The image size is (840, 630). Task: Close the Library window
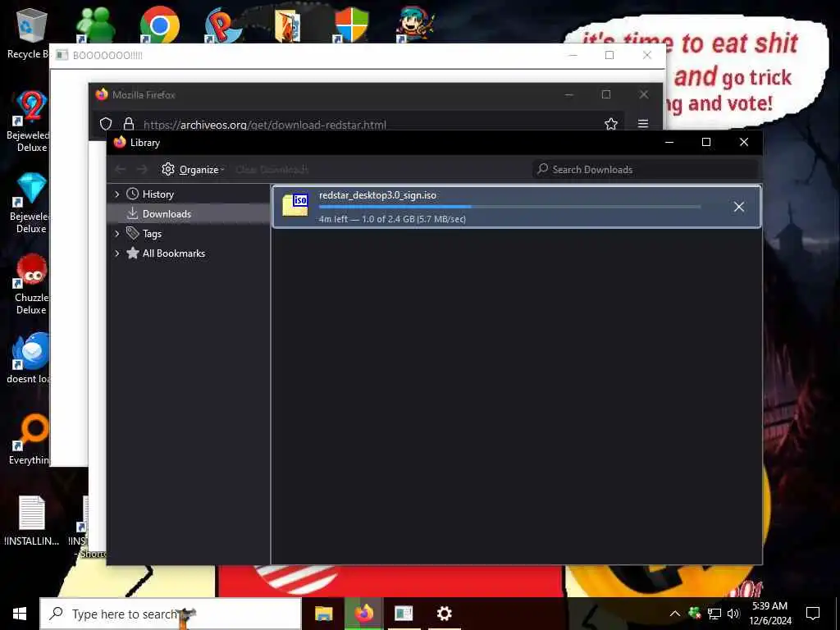coord(743,142)
